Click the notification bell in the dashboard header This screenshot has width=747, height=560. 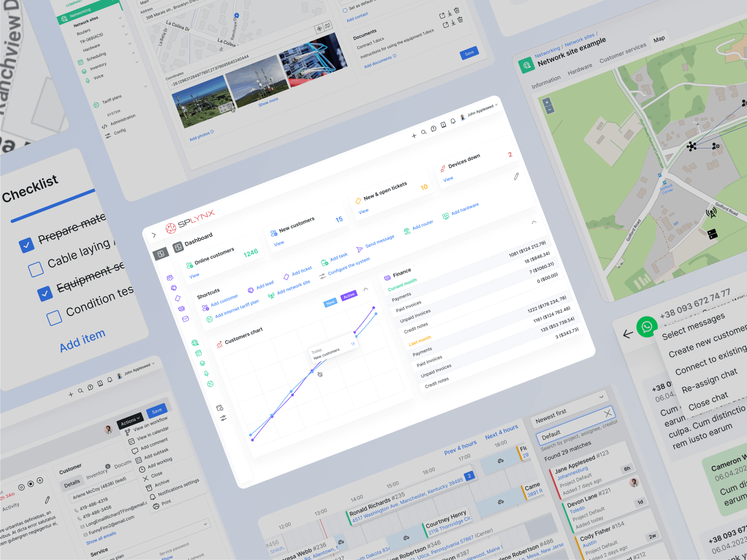(x=453, y=122)
